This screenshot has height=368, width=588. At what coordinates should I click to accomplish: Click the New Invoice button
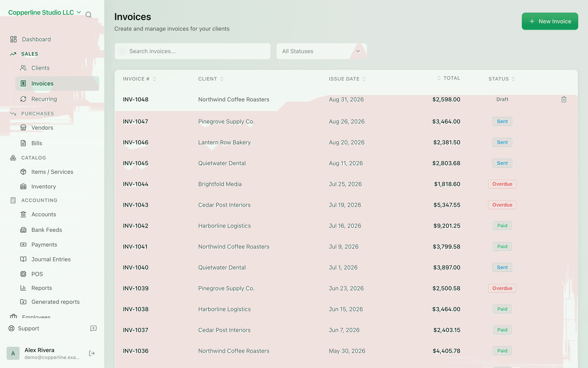point(550,21)
